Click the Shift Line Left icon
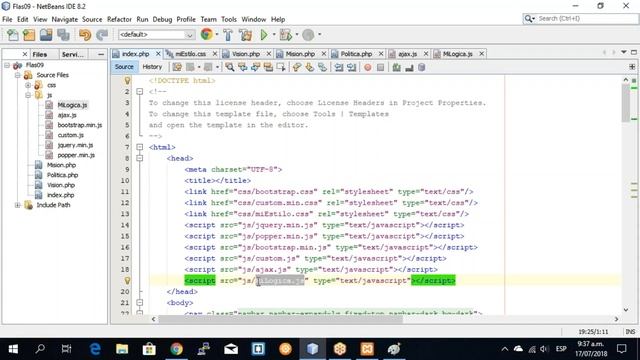This screenshot has width=640, height=360. point(339,67)
